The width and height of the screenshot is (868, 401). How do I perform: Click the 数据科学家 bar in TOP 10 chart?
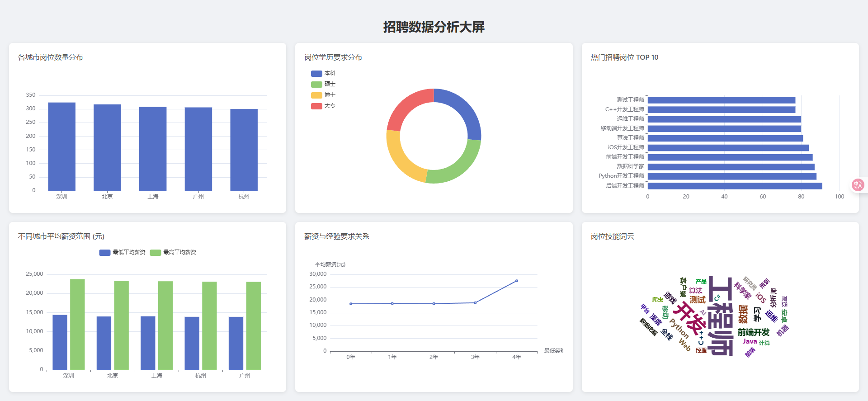pyautogui.click(x=731, y=167)
